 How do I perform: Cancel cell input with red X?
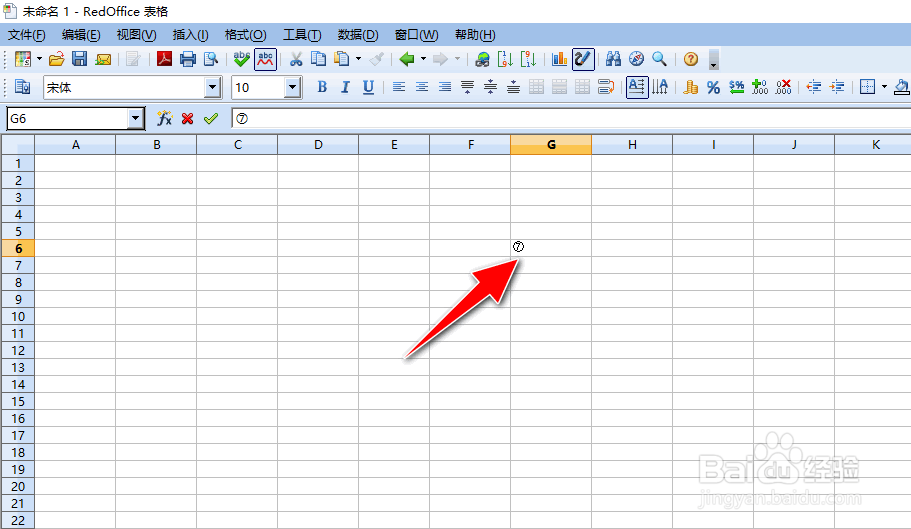point(187,118)
